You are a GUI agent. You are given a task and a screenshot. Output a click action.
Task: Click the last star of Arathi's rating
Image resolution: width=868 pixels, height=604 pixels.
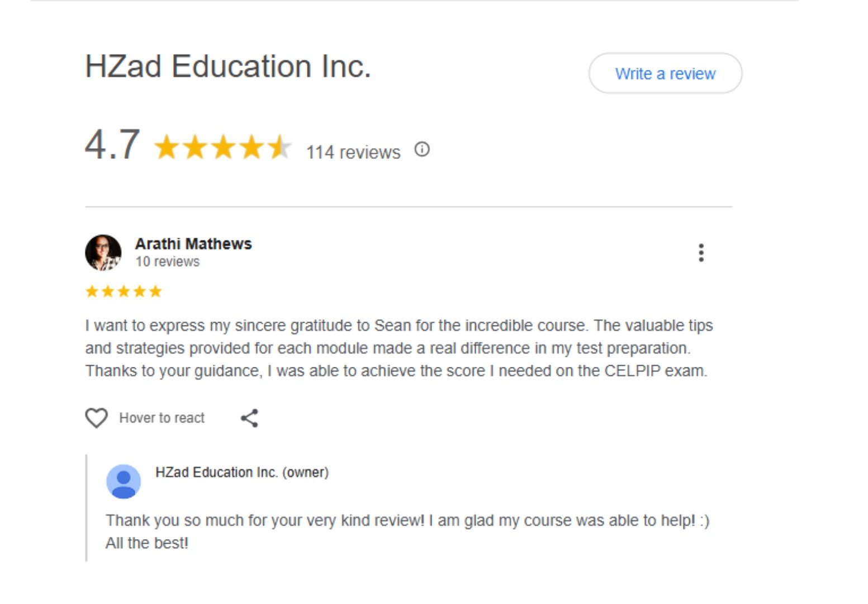pos(155,291)
